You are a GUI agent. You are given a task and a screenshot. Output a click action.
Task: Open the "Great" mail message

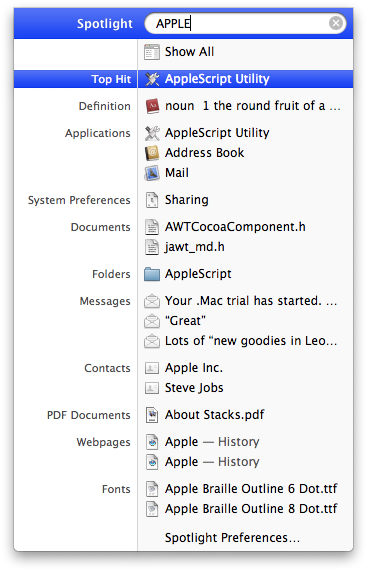click(185, 321)
